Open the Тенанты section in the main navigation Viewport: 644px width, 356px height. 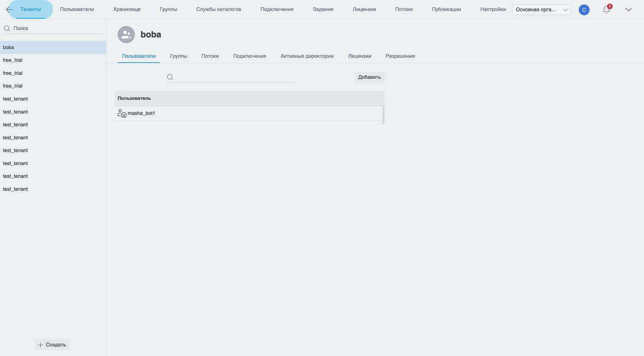30,9
